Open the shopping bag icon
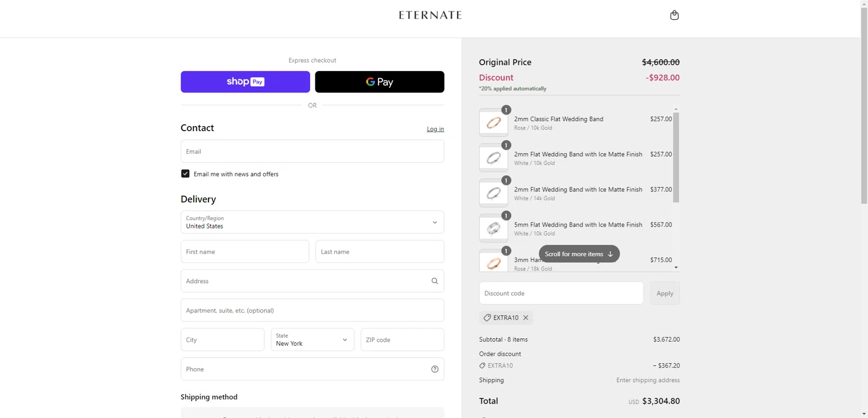The width and height of the screenshot is (868, 418). tap(674, 15)
